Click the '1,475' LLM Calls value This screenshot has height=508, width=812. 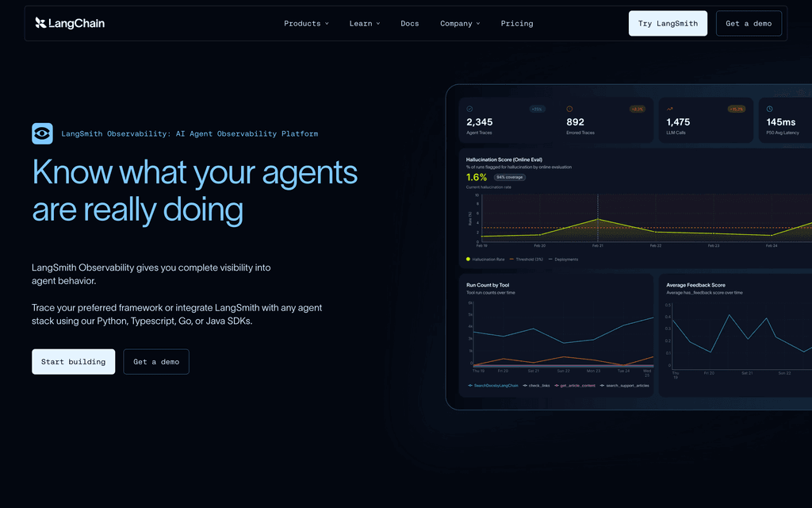pyautogui.click(x=679, y=122)
